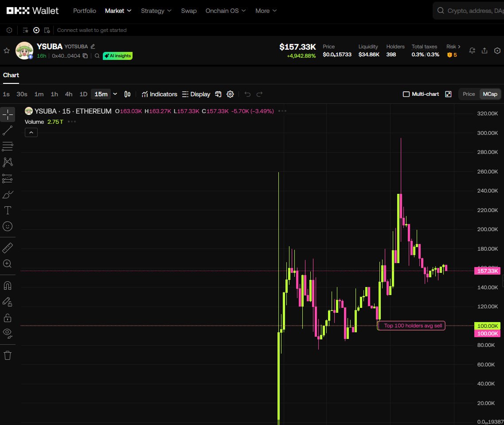The height and width of the screenshot is (425, 504).
Task: Open Volume indicator more options dots
Action: [72, 122]
